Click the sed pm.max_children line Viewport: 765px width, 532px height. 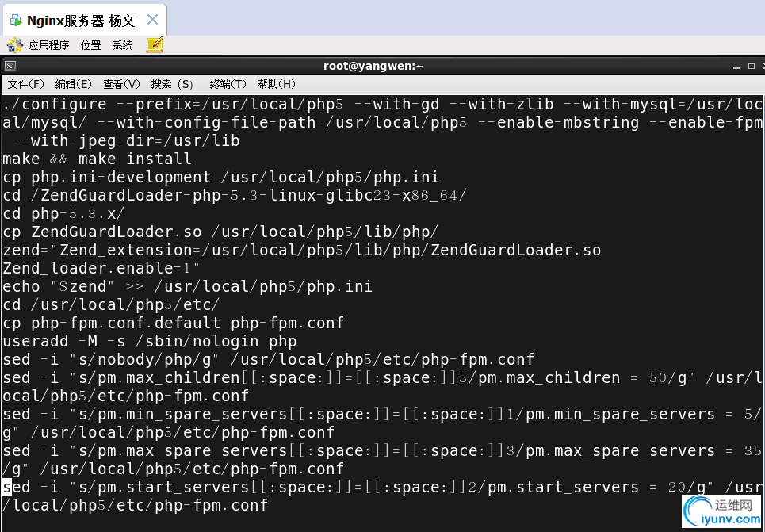pyautogui.click(x=382, y=387)
